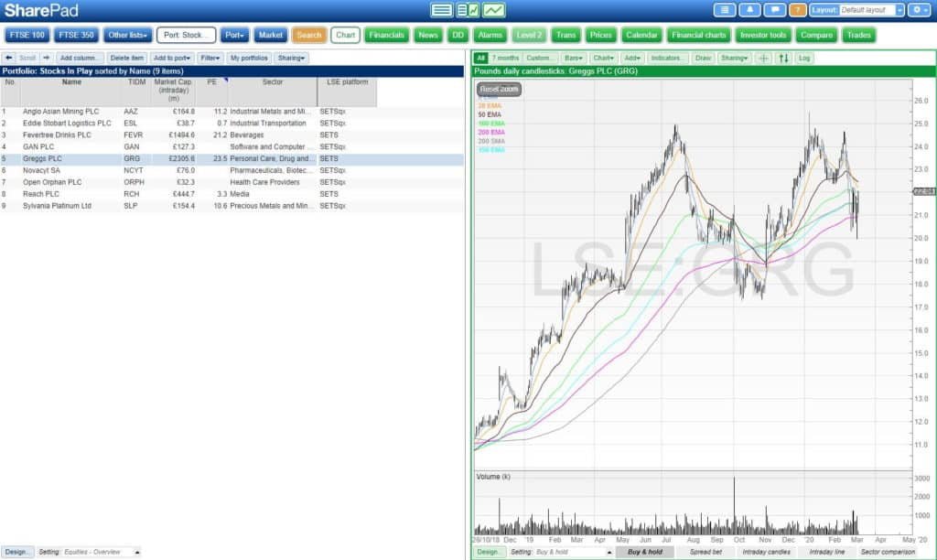
Task: Open the FTSE 100 list
Action: pos(27,36)
